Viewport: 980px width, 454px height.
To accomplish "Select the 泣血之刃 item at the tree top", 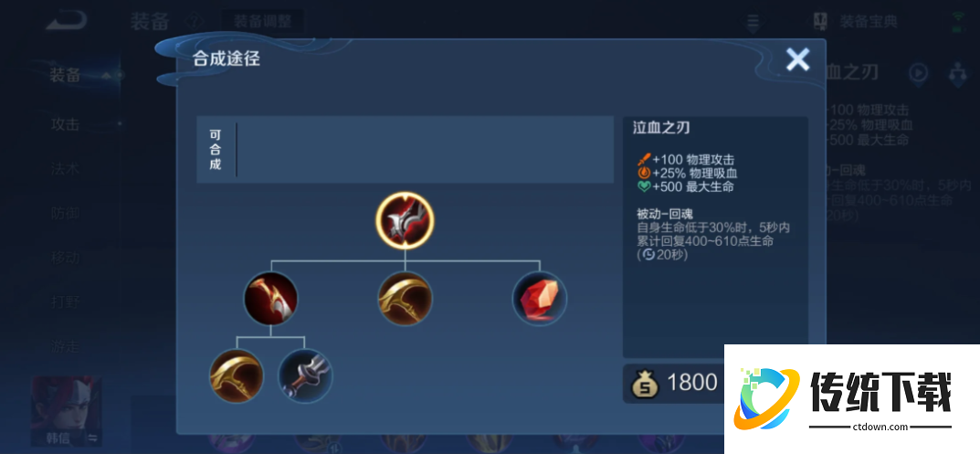I will (x=405, y=219).
